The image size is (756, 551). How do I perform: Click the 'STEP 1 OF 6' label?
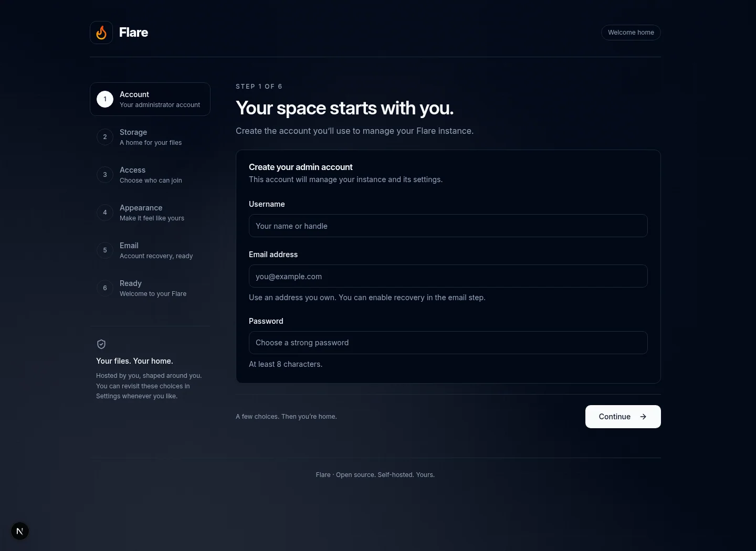click(x=259, y=87)
